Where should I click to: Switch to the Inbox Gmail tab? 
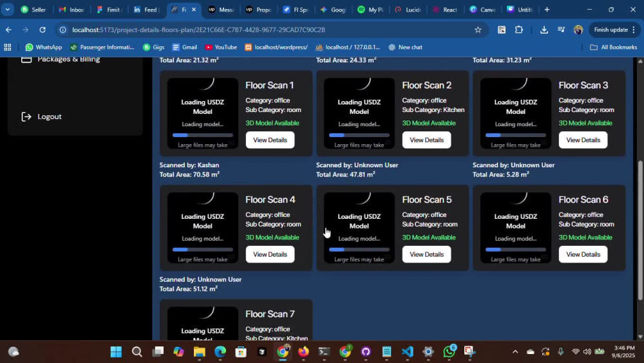(71, 10)
